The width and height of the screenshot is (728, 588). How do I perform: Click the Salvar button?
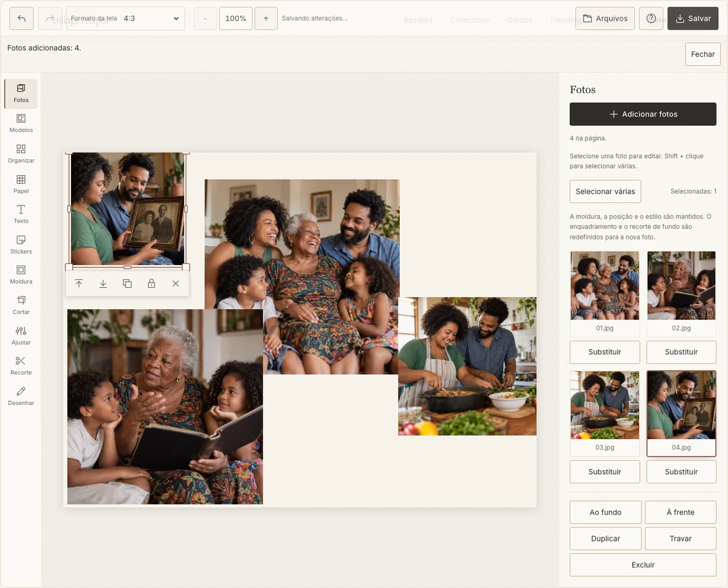click(693, 18)
